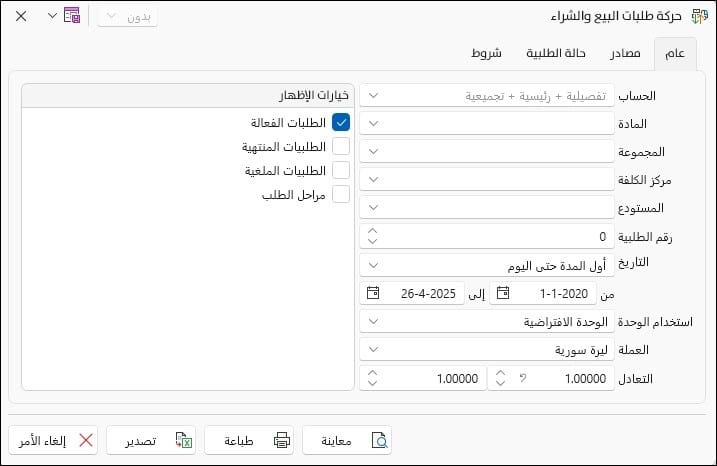Click the reset rate arrow icon in التعادل
The height and width of the screenshot is (466, 717).
pyautogui.click(x=523, y=378)
